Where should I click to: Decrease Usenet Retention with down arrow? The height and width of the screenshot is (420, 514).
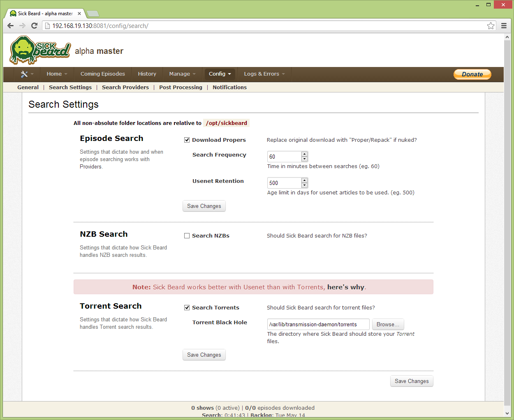(304, 185)
